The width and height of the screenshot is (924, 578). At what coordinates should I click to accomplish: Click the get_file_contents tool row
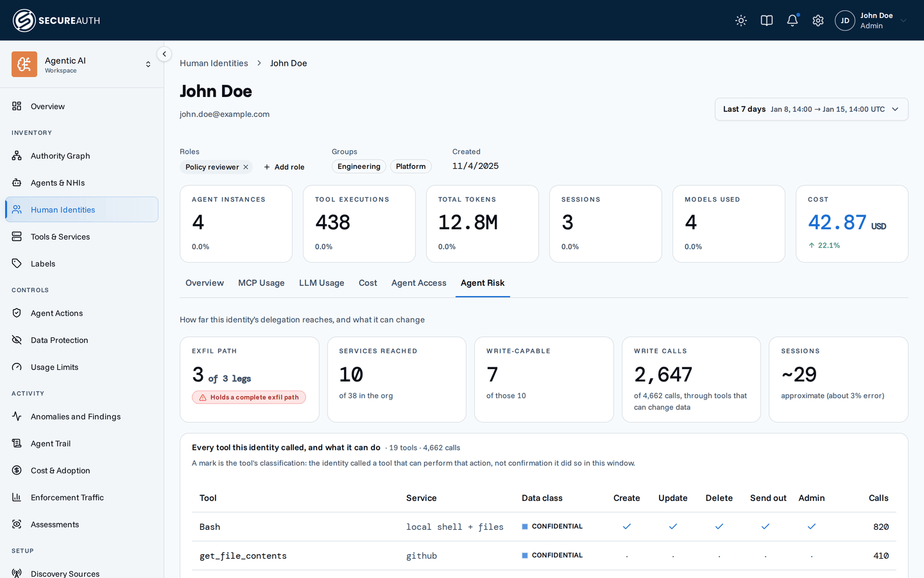(544, 556)
